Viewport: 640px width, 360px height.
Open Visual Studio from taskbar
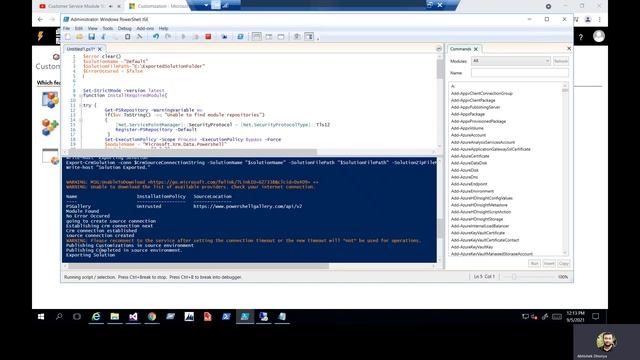(133, 316)
